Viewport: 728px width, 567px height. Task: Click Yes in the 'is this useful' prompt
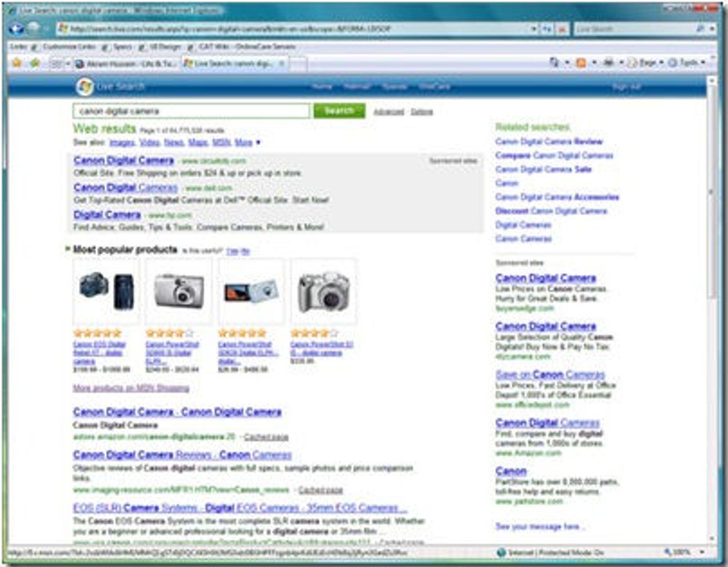(x=232, y=251)
